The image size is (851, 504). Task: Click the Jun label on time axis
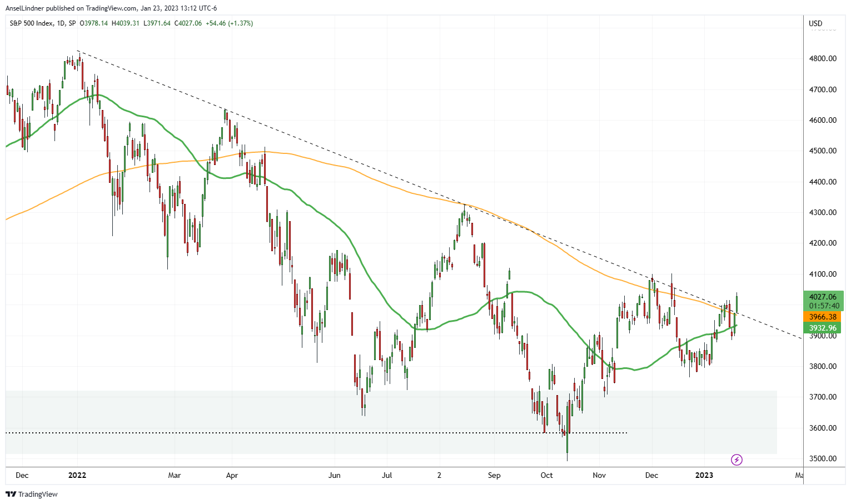334,475
